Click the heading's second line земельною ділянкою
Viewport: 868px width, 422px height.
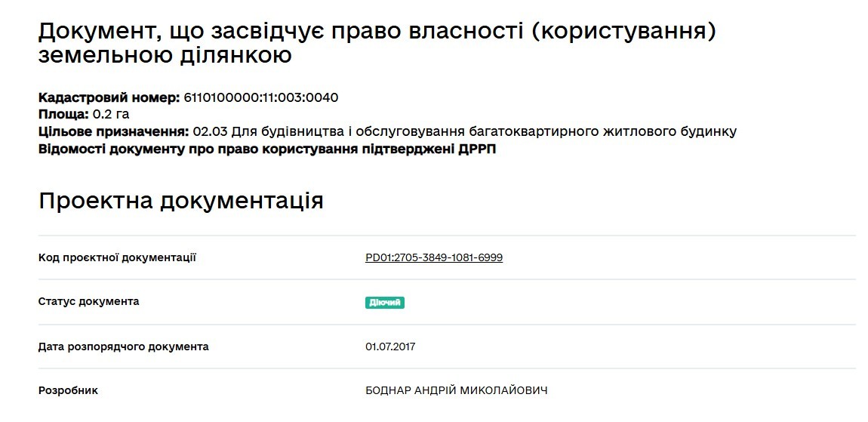pyautogui.click(x=165, y=55)
